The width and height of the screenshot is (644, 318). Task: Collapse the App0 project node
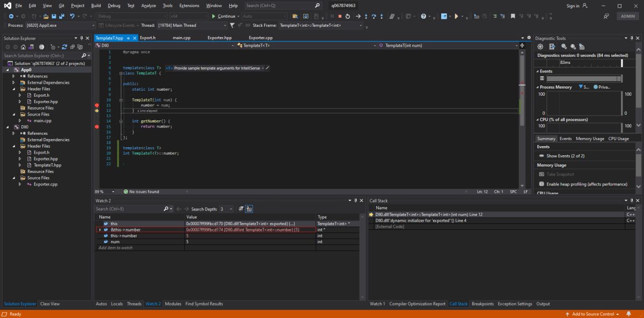tap(8, 70)
